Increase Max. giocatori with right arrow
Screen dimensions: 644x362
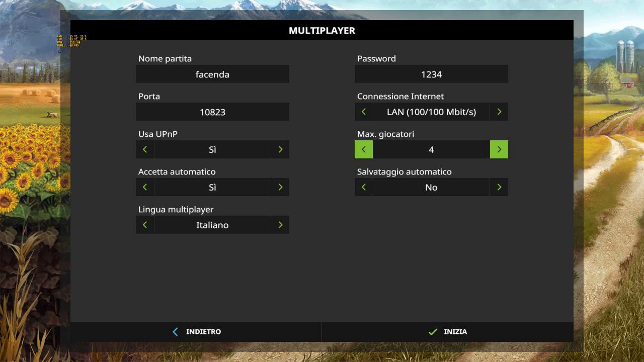(499, 149)
